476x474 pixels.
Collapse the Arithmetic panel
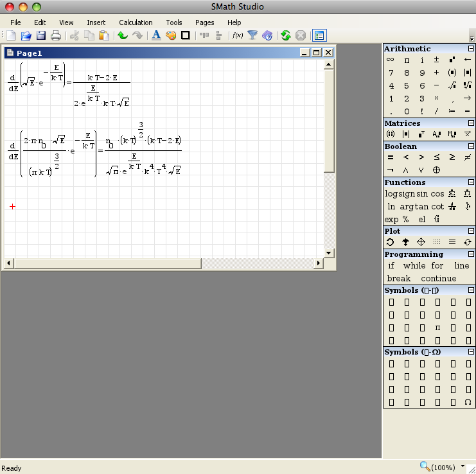click(470, 49)
